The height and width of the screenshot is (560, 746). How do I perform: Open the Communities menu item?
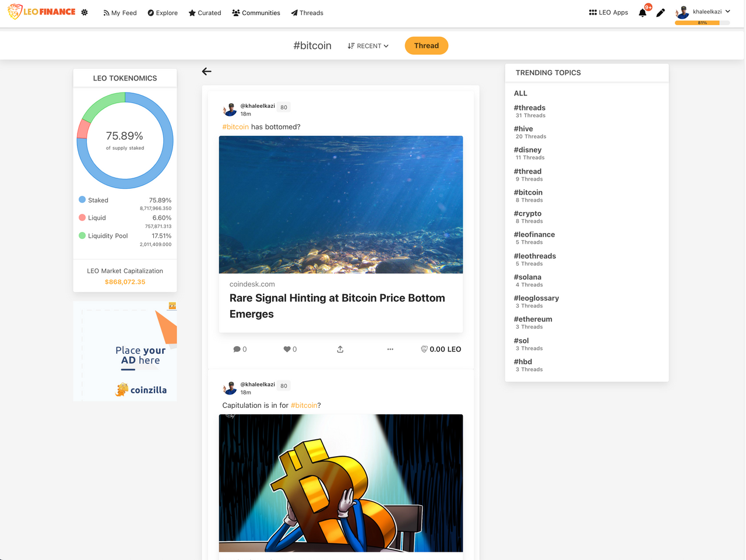pos(256,13)
